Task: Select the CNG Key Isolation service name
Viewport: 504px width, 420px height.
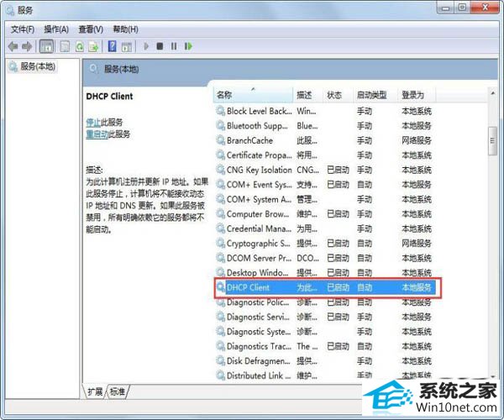Action: [259, 170]
